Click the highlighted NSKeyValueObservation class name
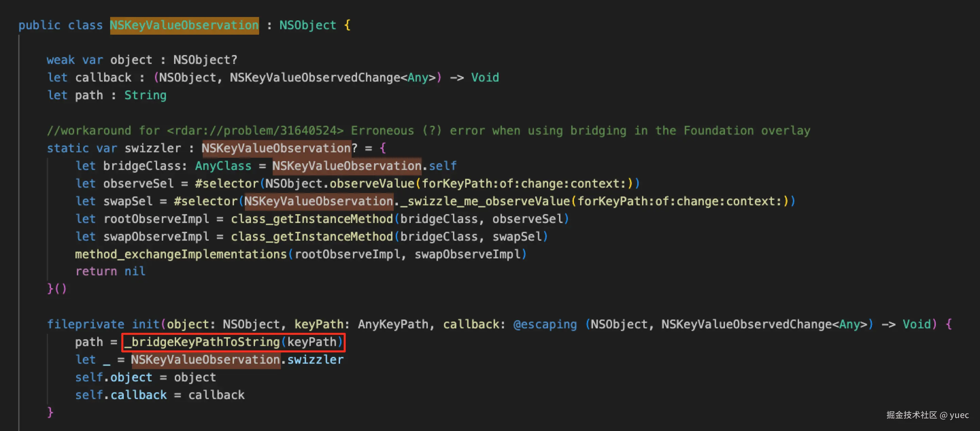980x431 pixels. pyautogui.click(x=184, y=25)
